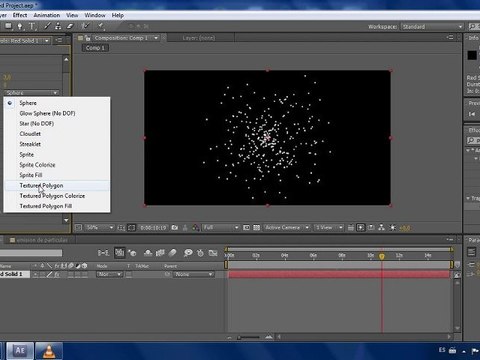The height and width of the screenshot is (360, 480).
Task: Open resolution dropdown set to Full
Action: point(220,228)
